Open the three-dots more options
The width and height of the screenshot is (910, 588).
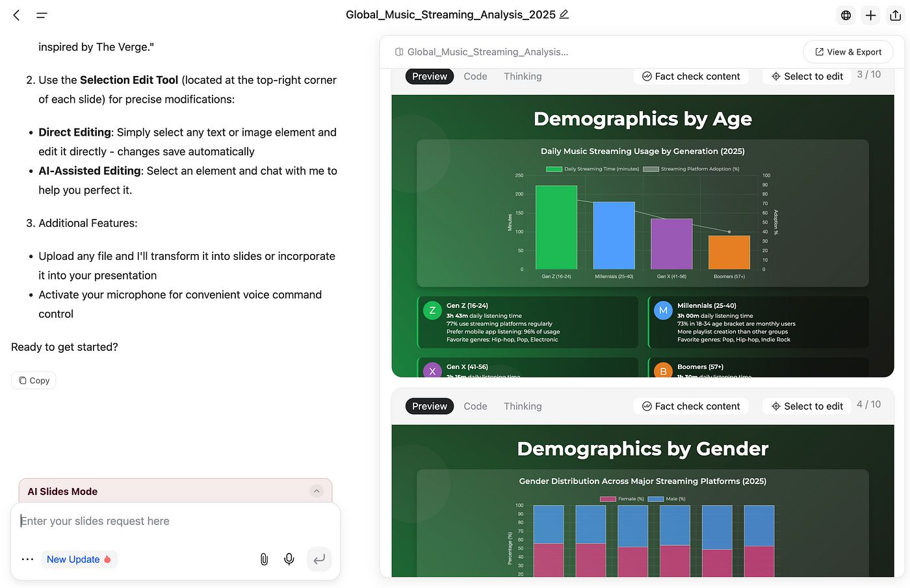[27, 559]
